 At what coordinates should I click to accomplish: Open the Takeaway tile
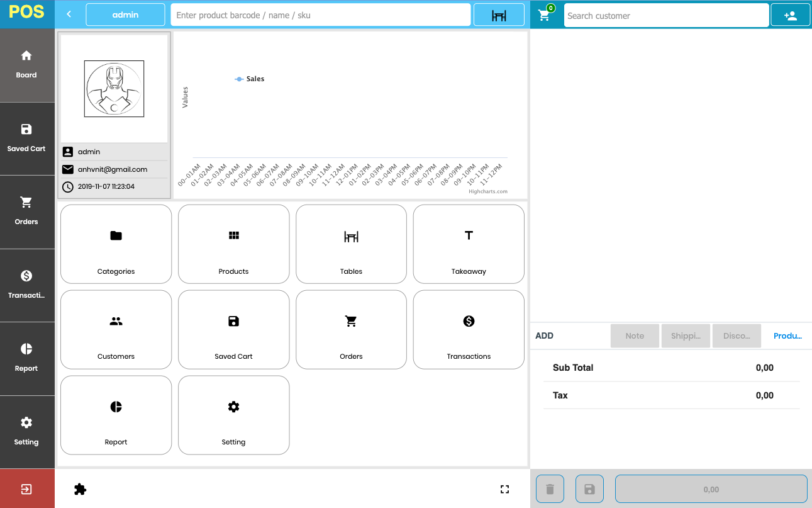click(468, 244)
